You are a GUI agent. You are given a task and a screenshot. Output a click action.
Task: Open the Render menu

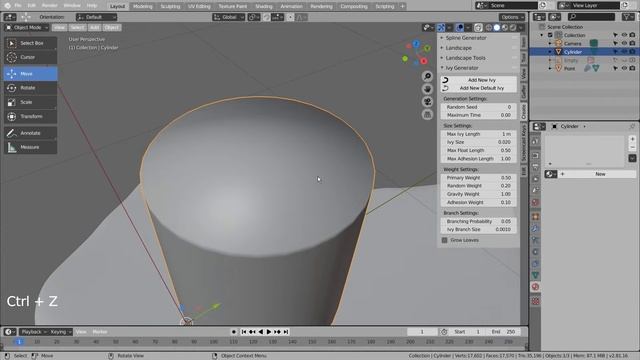coord(49,6)
